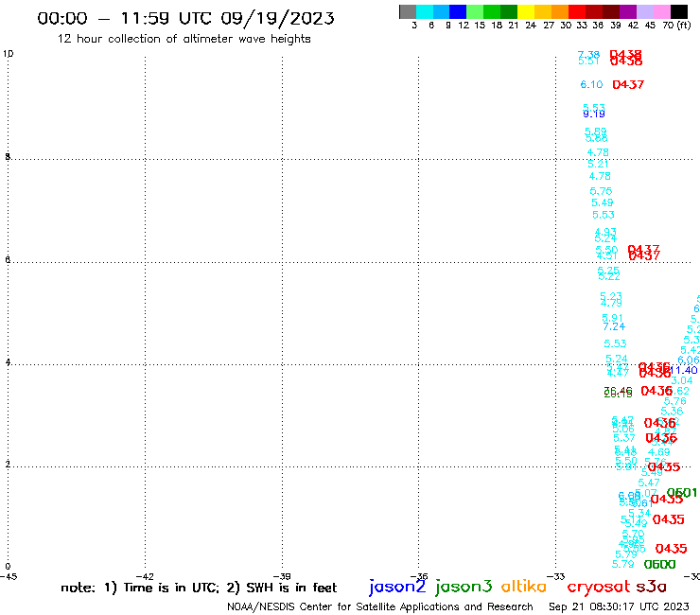This screenshot has width=700, height=615.
Task: Click the 4.69 wave height value
Action: (659, 452)
